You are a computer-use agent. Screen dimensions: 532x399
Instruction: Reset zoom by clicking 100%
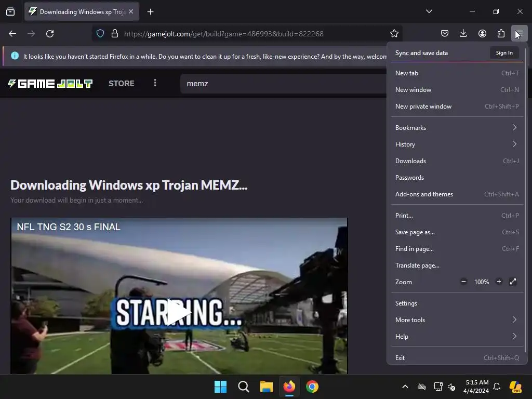(x=482, y=282)
